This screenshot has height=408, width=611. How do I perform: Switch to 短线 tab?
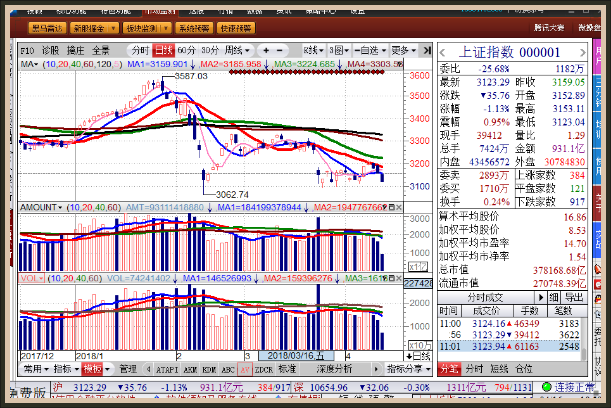500,369
